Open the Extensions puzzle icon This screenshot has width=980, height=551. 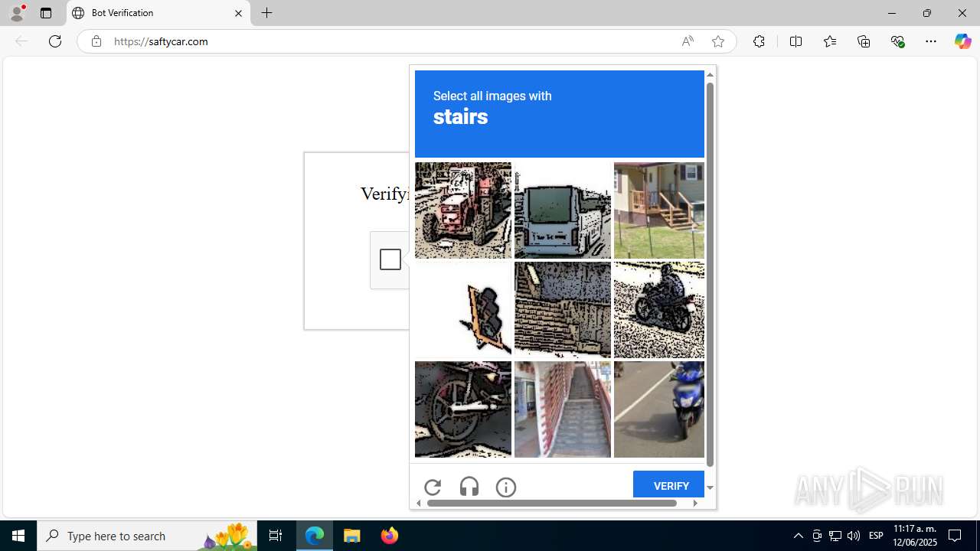[x=759, y=41]
